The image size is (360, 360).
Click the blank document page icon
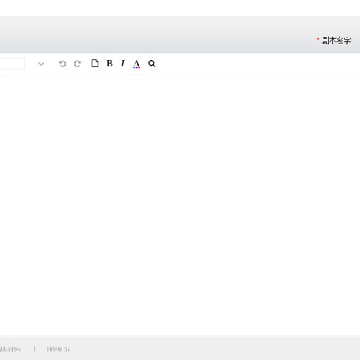pyautogui.click(x=95, y=63)
